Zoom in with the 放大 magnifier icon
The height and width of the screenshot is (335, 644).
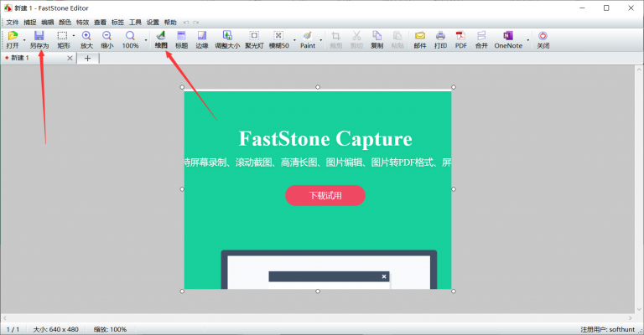[x=86, y=39]
